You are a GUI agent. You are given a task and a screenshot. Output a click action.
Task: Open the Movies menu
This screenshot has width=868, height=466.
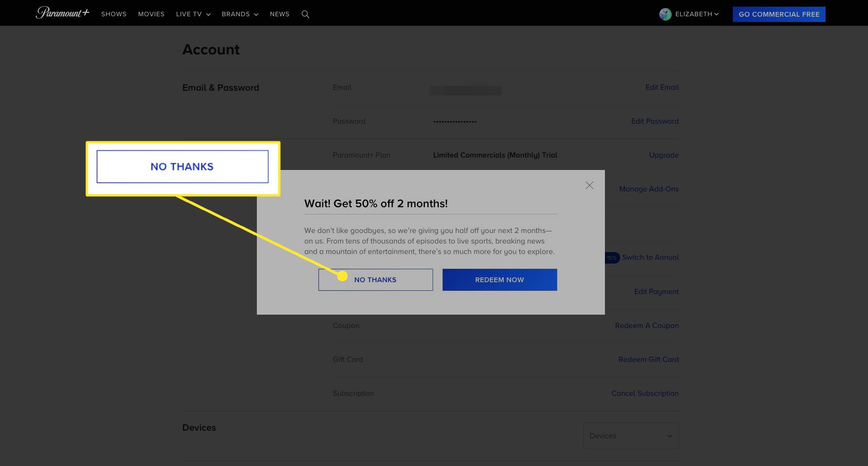[151, 14]
